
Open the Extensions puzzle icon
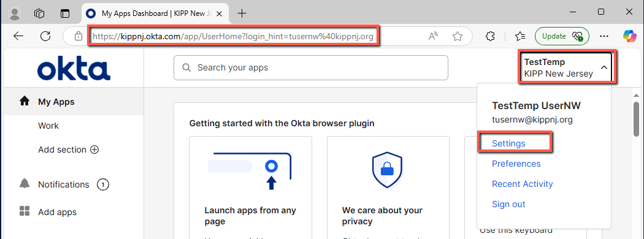click(489, 37)
